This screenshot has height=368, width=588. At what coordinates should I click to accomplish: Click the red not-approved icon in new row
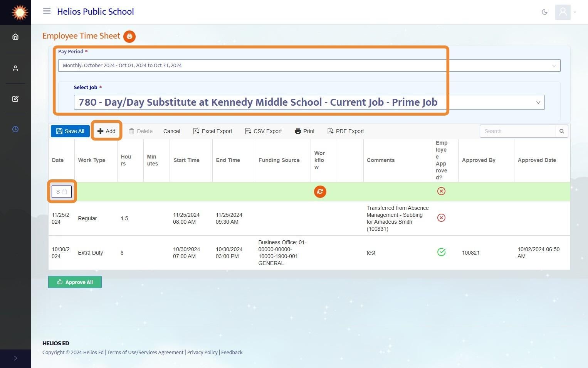[442, 191]
